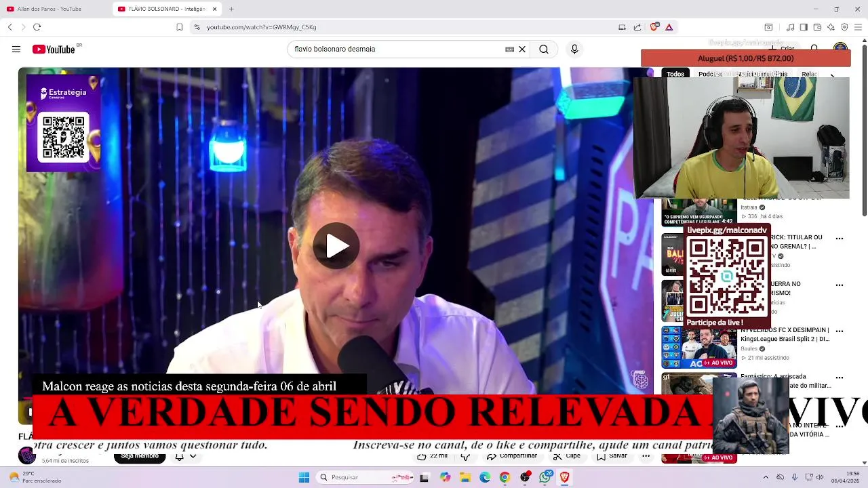The width and height of the screenshot is (868, 488).
Task: Open browser main menu
Action: point(858,27)
